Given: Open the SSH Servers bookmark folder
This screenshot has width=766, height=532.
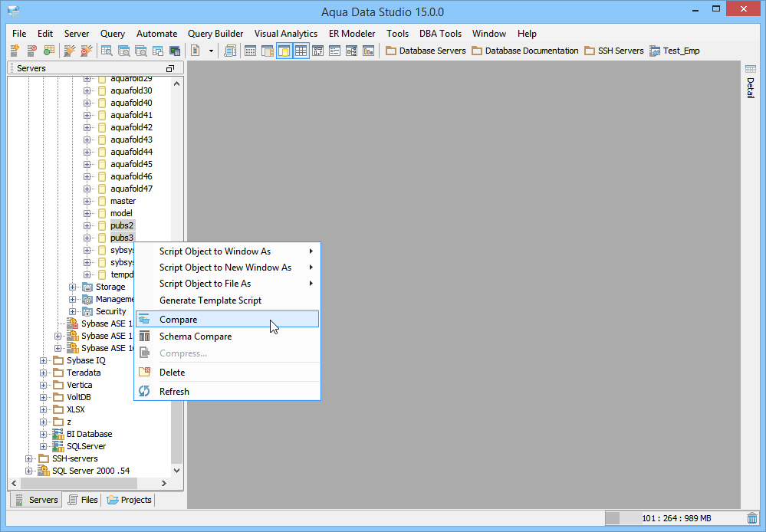Looking at the screenshot, I should tap(614, 51).
